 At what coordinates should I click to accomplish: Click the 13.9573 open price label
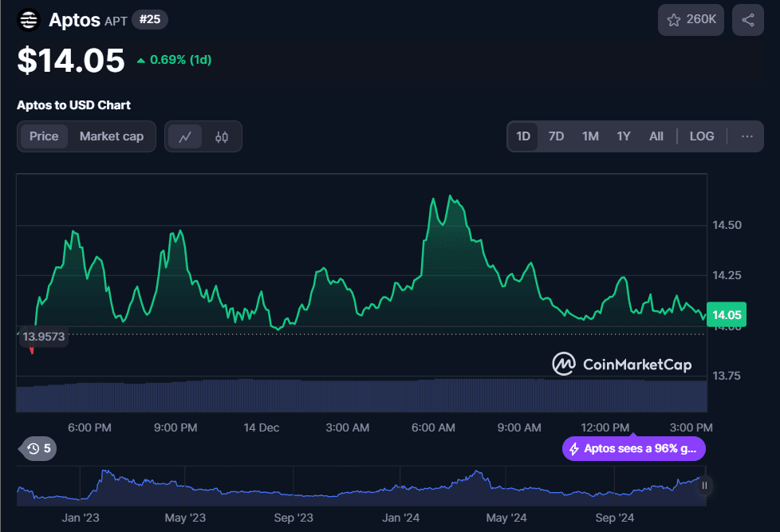(x=44, y=337)
